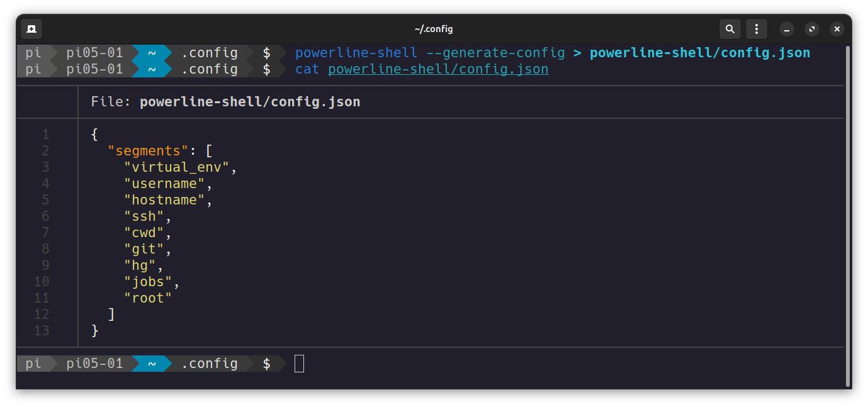This screenshot has width=868, height=407.
Task: Click the "root" line
Action: point(148,298)
